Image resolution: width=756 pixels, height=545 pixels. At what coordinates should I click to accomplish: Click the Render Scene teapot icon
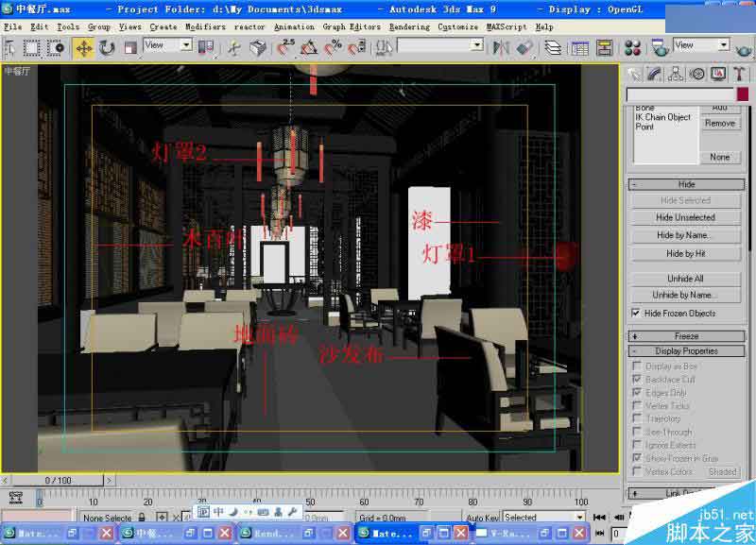(660, 45)
